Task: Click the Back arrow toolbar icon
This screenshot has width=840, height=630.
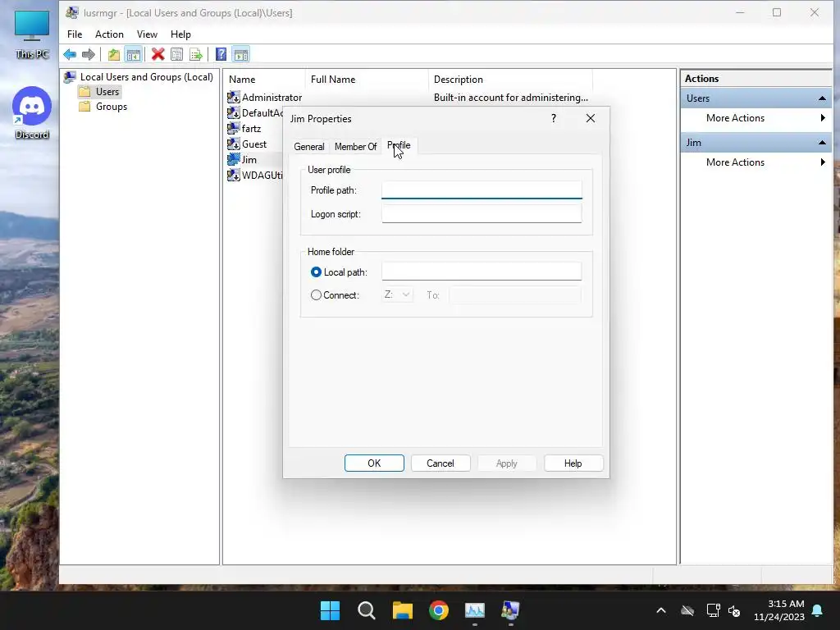Action: click(70, 54)
